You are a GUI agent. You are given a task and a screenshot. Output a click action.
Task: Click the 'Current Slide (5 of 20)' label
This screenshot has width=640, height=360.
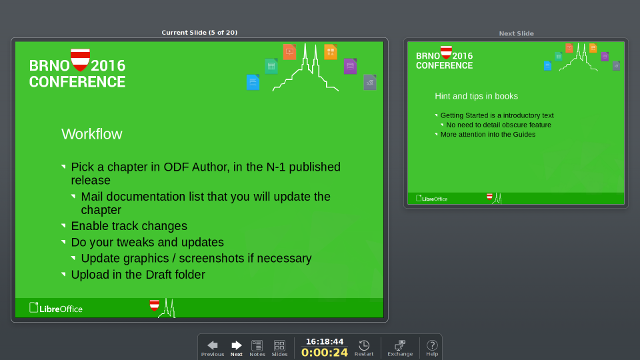coord(199,32)
